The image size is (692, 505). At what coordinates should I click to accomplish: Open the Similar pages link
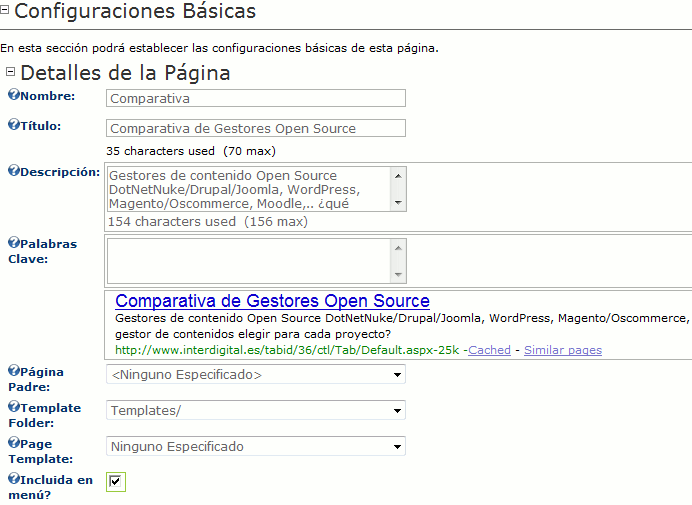tap(563, 350)
